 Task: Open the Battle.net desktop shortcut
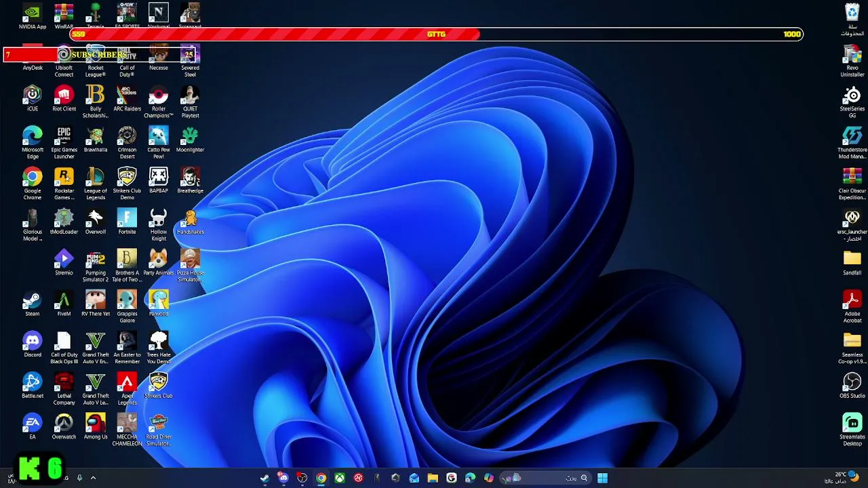coord(33,386)
